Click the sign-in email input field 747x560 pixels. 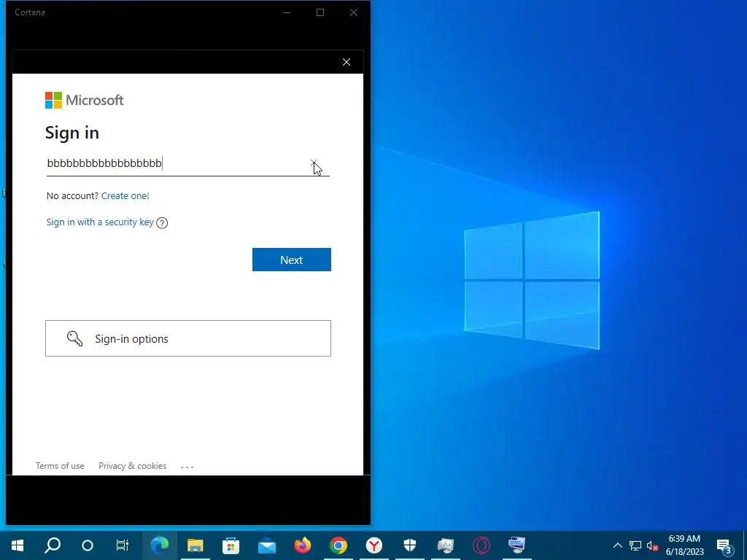coord(188,163)
